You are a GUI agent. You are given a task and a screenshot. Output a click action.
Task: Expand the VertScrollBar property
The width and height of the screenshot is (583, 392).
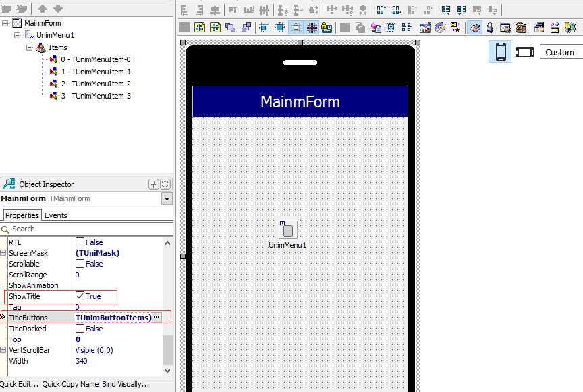click(x=3, y=350)
